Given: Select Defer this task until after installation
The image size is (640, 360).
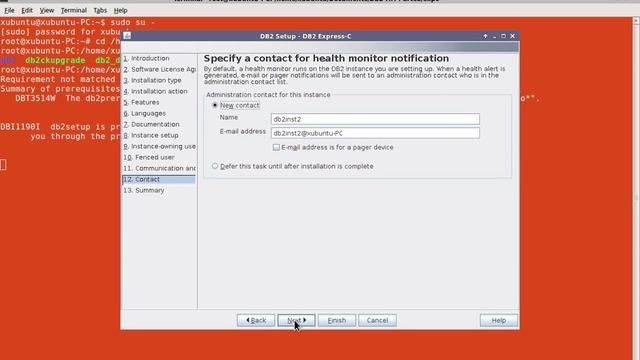Looking at the screenshot, I should pyautogui.click(x=215, y=166).
